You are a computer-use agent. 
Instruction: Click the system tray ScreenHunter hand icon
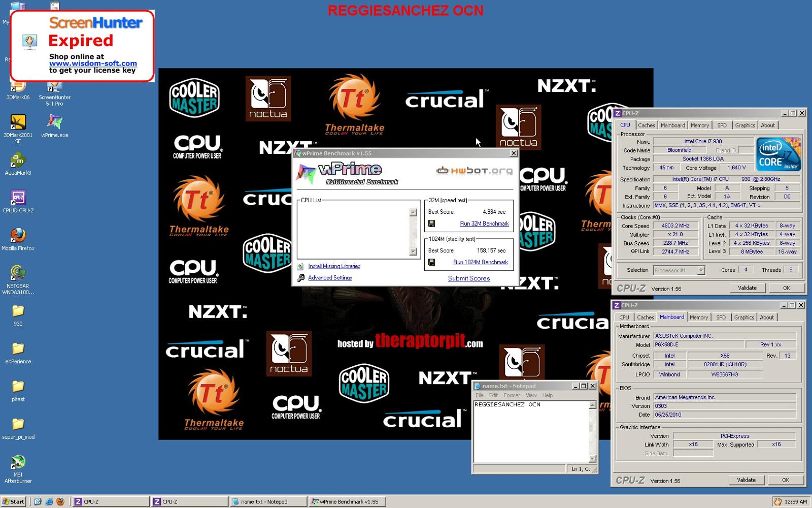777,501
